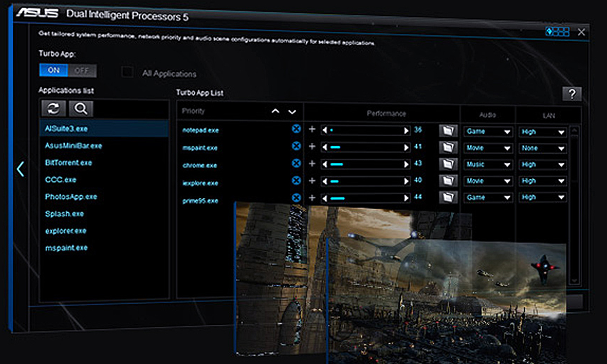Decrease chrome.exe performance with left arrow
Viewport: 607px width, 364px height.
coord(324,164)
